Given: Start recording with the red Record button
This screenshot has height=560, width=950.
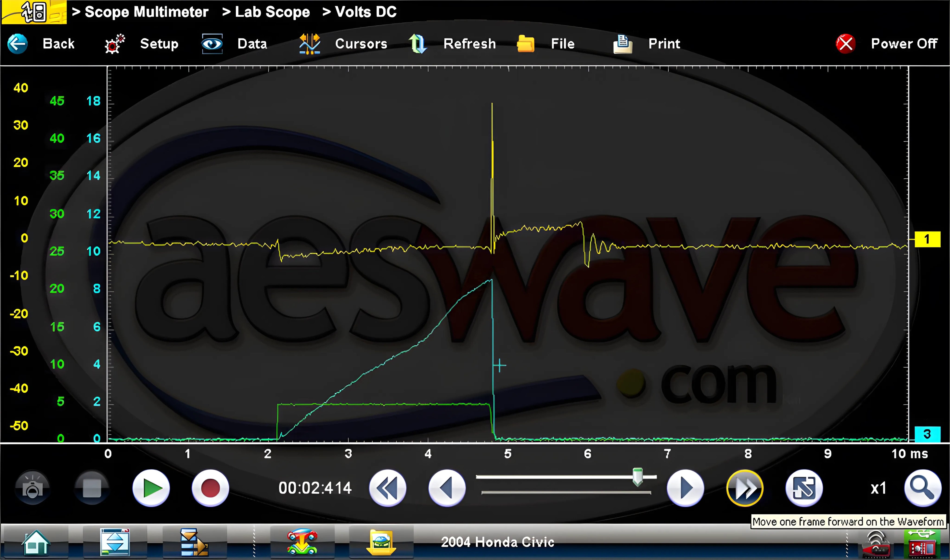Looking at the screenshot, I should coord(210,488).
